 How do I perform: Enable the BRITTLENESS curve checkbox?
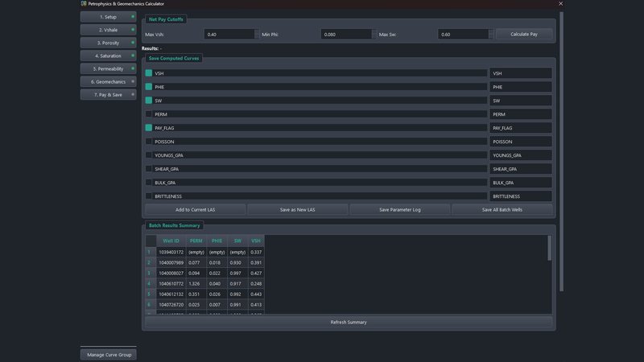[149, 196]
